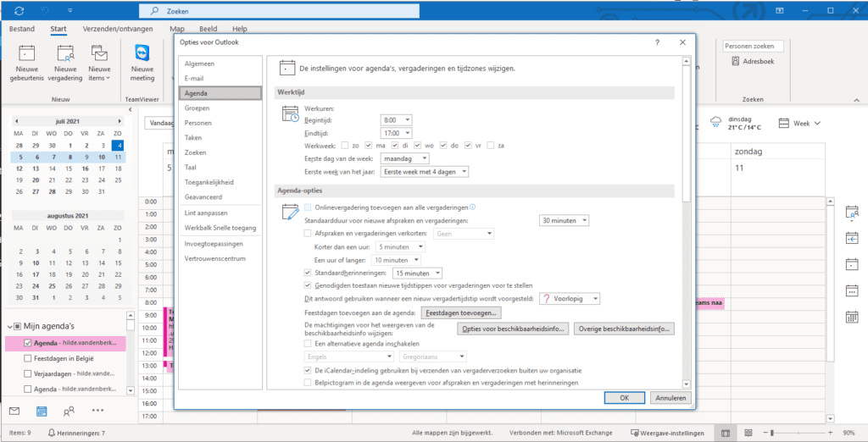Switch to Verzenden/ontvangen ribbon tab
This screenshot has height=442, width=868.
pyautogui.click(x=119, y=29)
